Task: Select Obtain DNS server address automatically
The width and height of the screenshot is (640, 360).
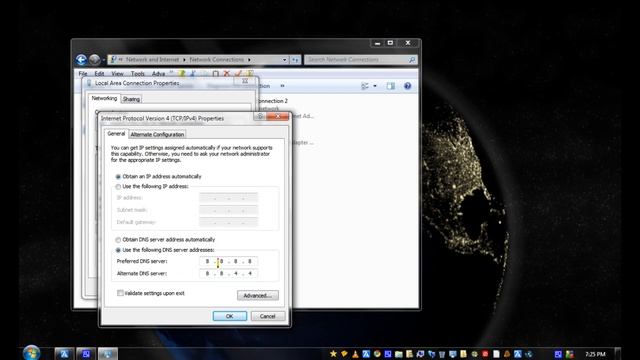Action: [x=118, y=240]
